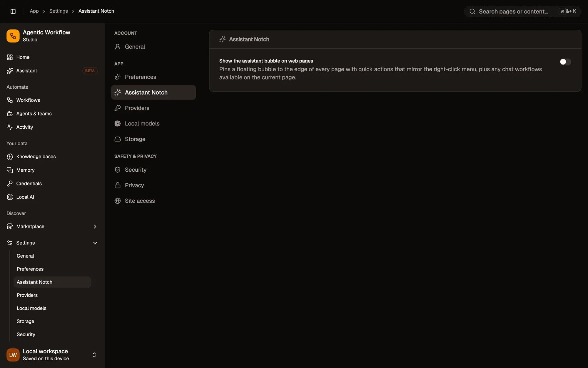The image size is (588, 368).
Task: Click the Marketplace store icon
Action: click(x=10, y=226)
